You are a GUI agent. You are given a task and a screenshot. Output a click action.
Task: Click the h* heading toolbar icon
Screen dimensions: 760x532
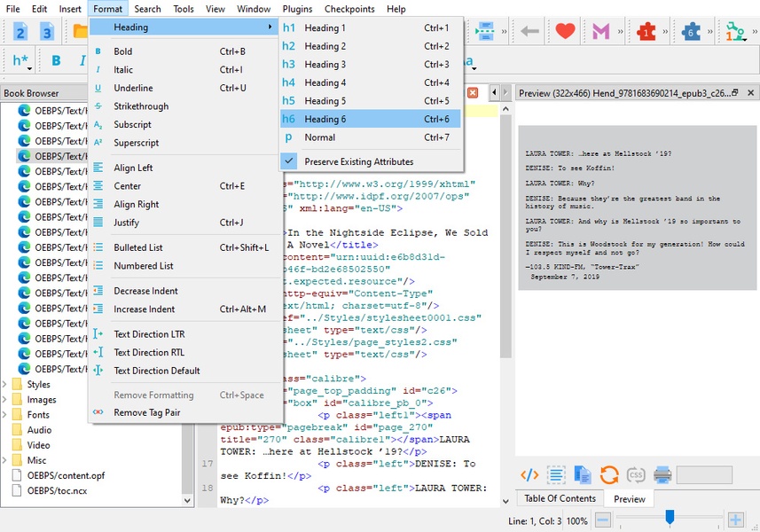[x=21, y=60]
